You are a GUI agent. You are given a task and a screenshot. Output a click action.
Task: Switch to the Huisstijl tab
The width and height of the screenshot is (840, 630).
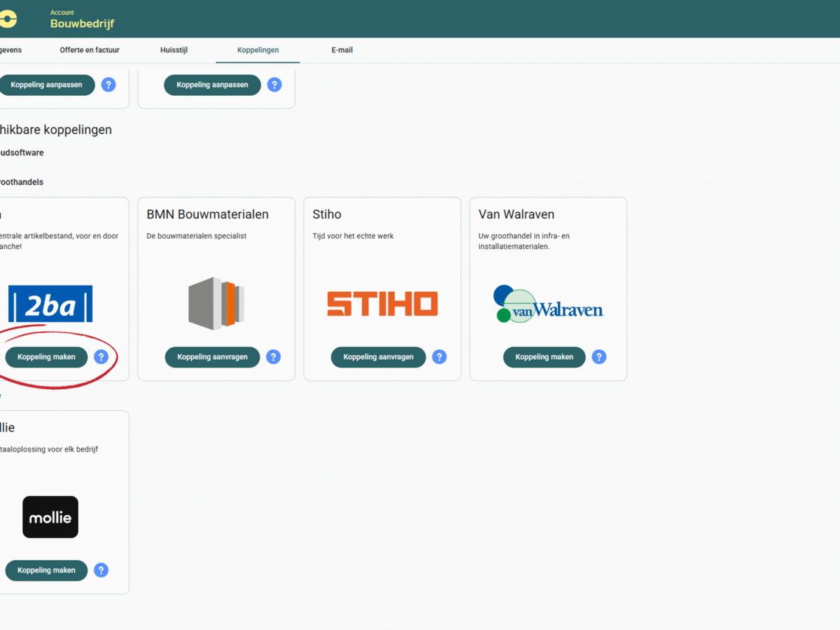[x=174, y=50]
